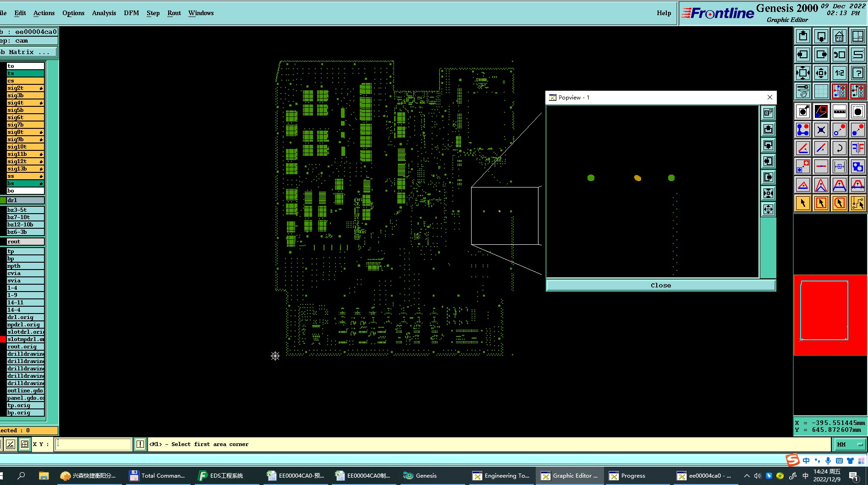The height and width of the screenshot is (485, 868).
Task: Click the Home view icon in toolbar
Action: (839, 36)
